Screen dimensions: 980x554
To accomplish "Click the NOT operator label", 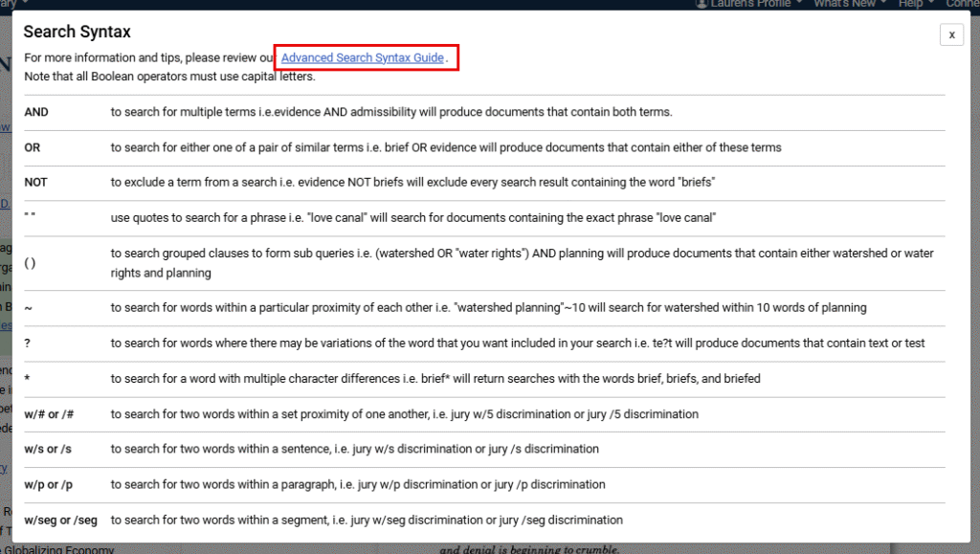I will pyautogui.click(x=35, y=183).
